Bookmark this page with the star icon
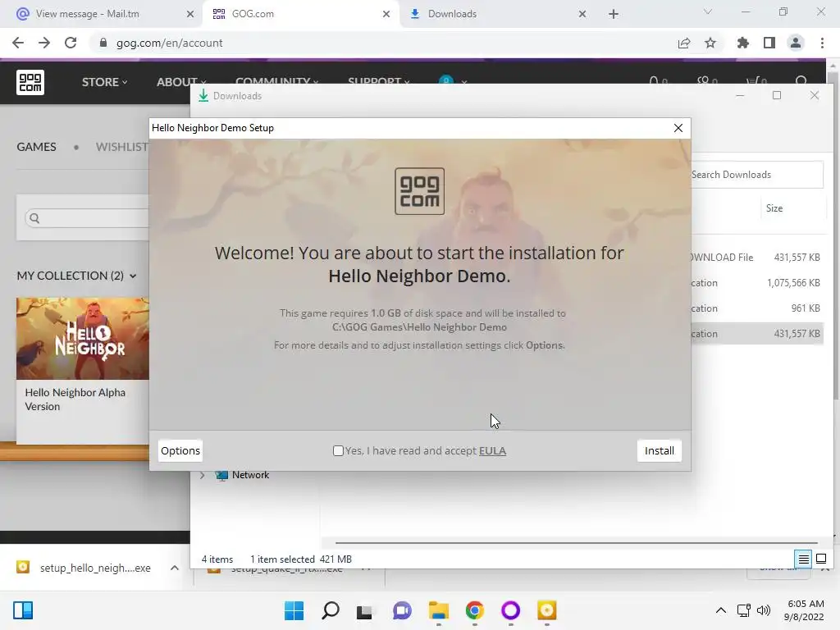840x630 pixels. point(710,43)
